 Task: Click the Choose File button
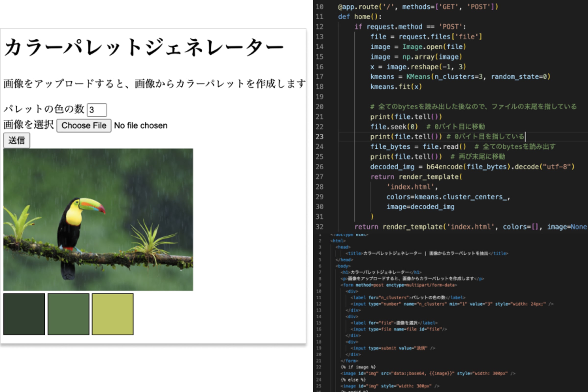[x=84, y=125]
